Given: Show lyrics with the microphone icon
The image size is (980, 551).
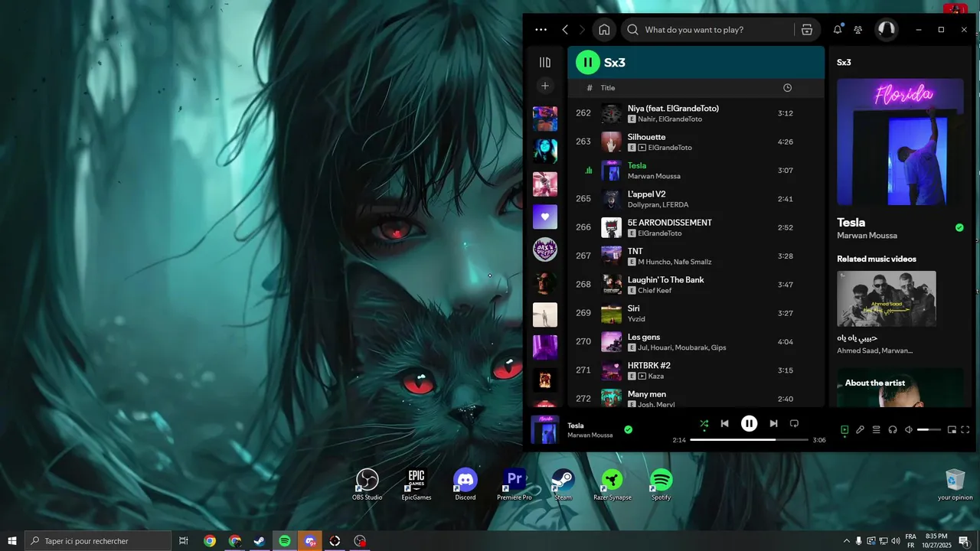Looking at the screenshot, I should tap(861, 430).
